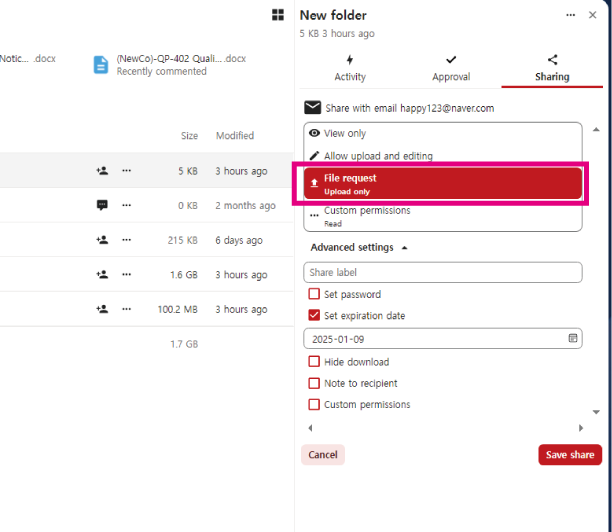Click the Cancel button
Screen dimensions: 612x532
[x=323, y=455]
